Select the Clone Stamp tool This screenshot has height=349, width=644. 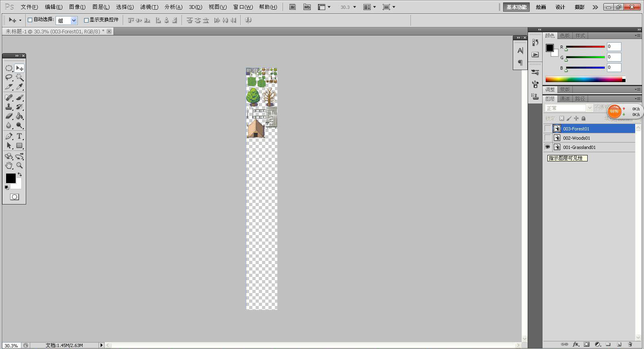click(x=8, y=107)
